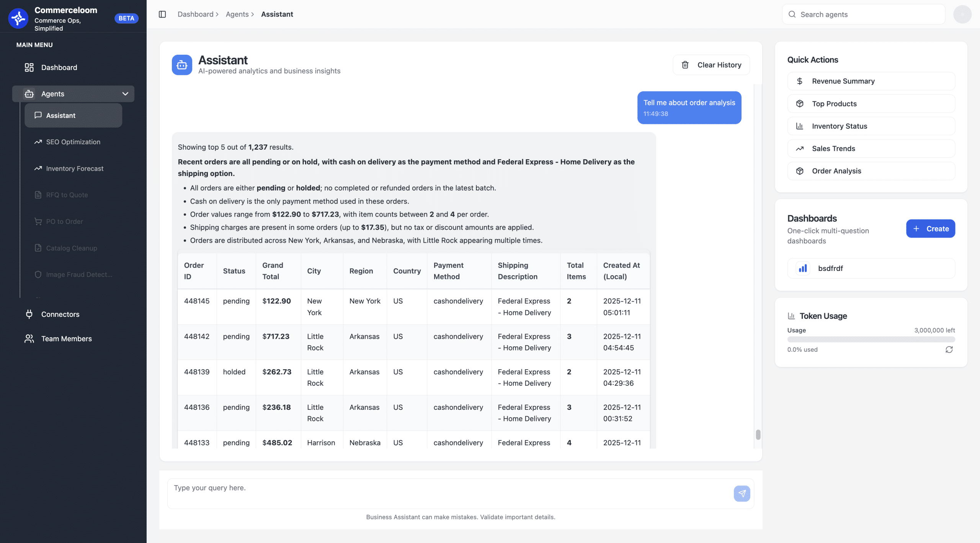Click the send message paper plane icon
The width and height of the screenshot is (980, 543).
742,493
